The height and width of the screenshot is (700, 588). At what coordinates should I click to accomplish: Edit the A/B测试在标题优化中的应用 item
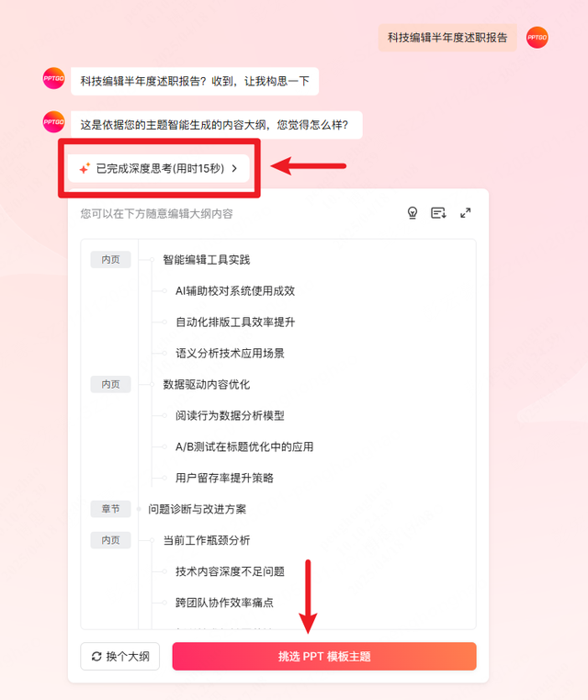[244, 446]
